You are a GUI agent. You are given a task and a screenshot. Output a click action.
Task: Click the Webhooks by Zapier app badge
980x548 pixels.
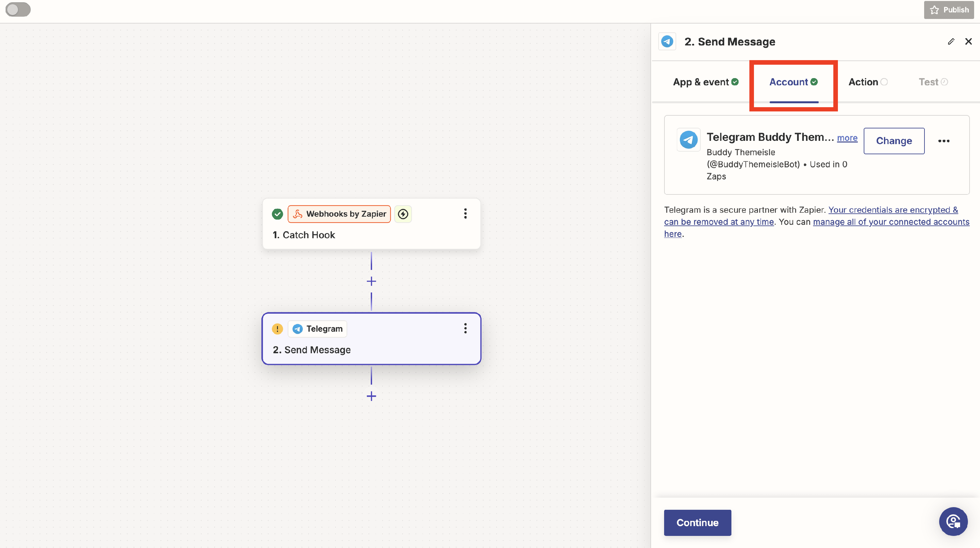click(x=339, y=214)
